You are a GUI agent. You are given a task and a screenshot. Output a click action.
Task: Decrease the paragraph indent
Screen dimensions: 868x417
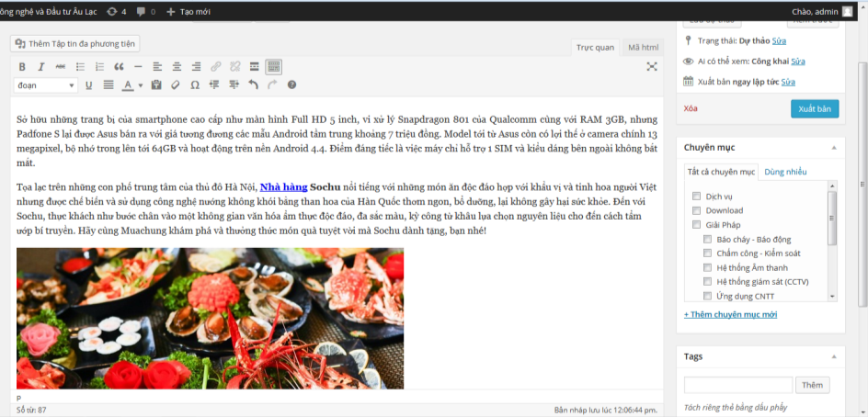pyautogui.click(x=214, y=85)
